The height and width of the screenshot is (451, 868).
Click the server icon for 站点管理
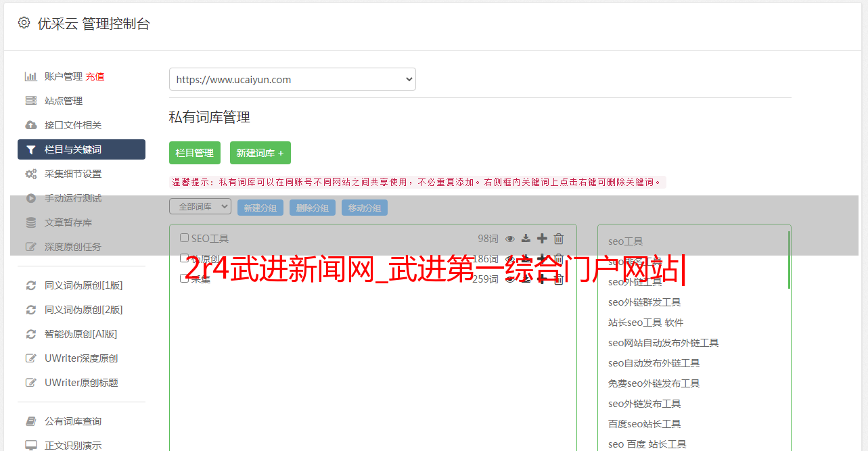[30, 101]
